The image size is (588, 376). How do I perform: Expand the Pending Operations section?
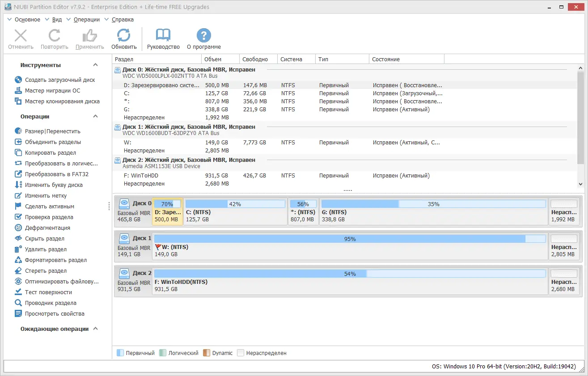pos(95,329)
